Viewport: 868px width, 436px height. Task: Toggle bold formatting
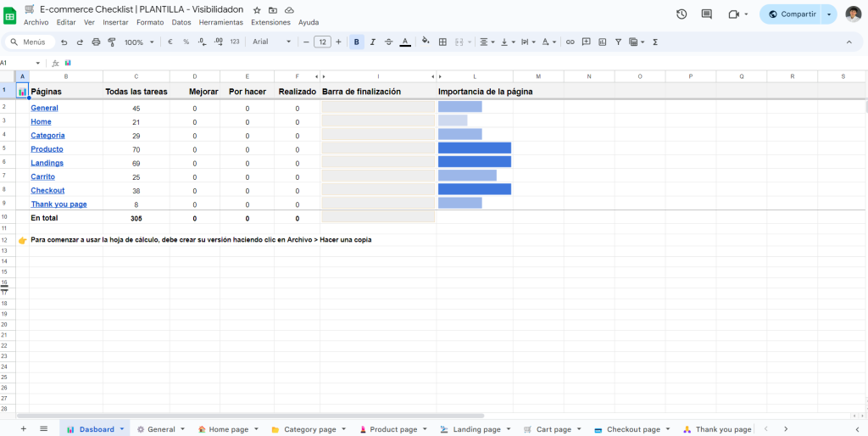356,42
